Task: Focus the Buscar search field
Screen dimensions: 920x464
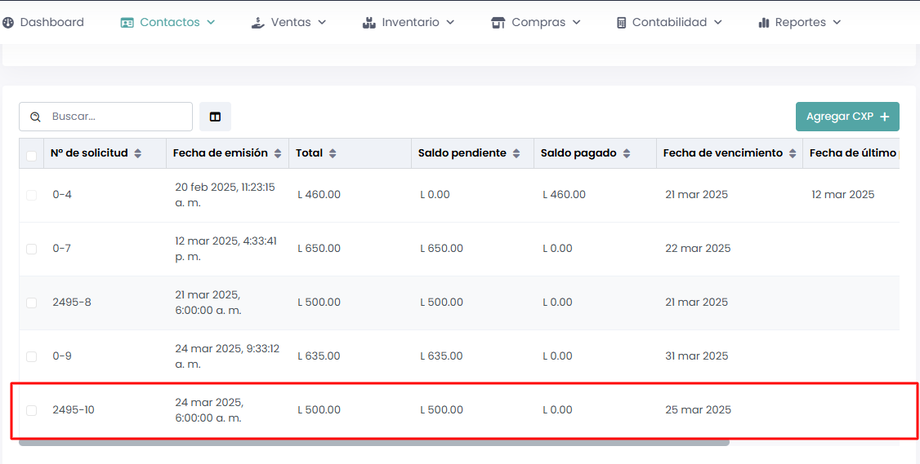Action: (x=117, y=117)
